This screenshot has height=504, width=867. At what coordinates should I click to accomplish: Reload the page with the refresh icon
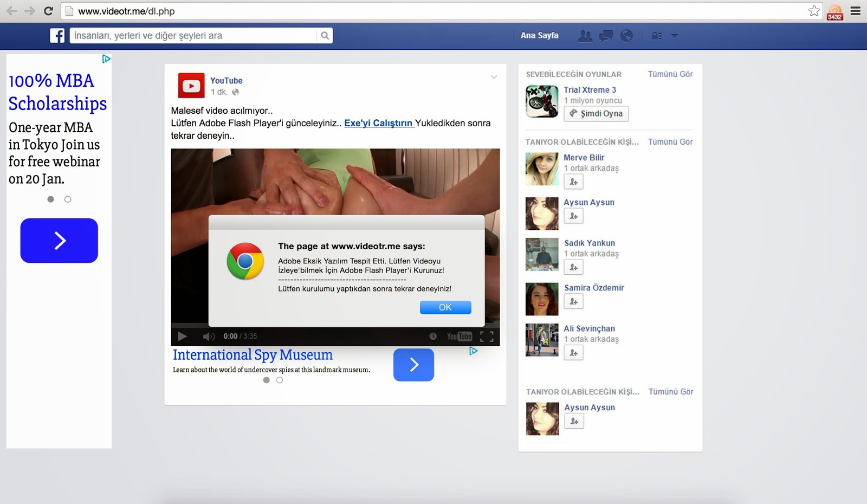48,11
